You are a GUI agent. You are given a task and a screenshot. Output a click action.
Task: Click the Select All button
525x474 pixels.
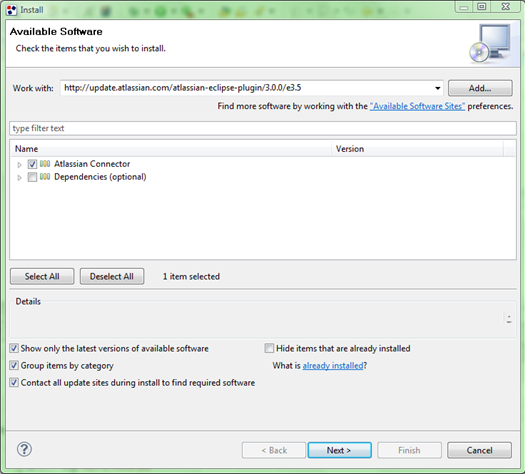[42, 276]
